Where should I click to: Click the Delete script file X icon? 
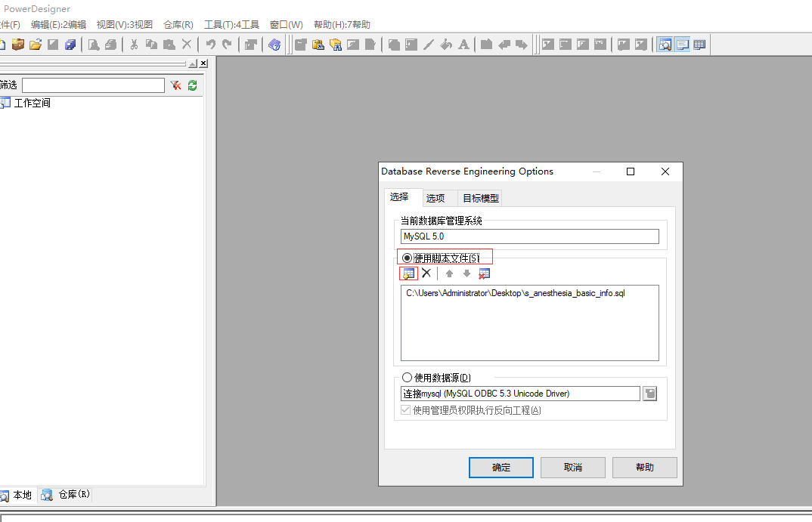point(426,273)
